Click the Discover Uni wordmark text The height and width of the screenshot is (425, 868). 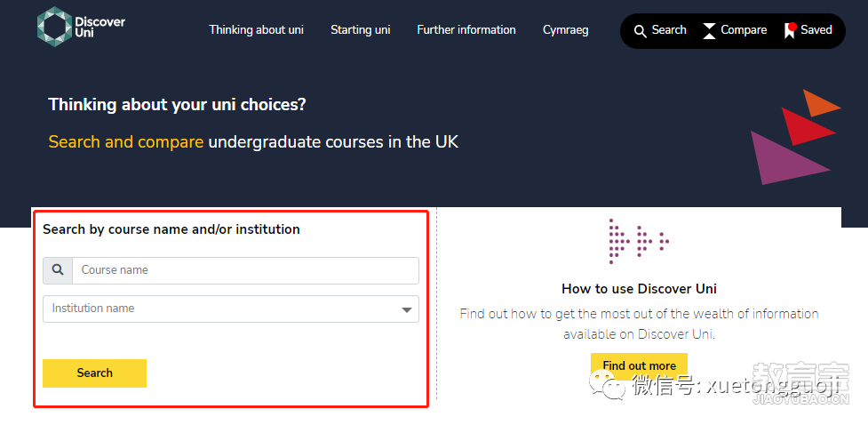(100, 28)
